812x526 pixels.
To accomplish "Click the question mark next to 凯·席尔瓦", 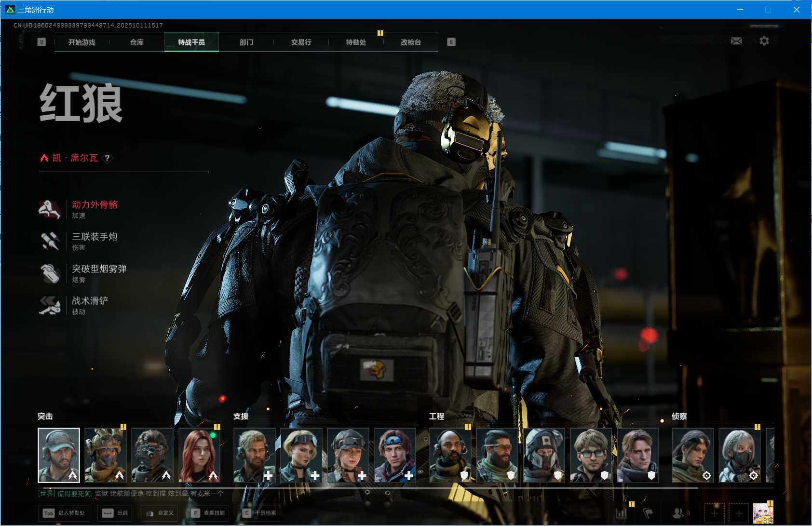I will pos(107,158).
